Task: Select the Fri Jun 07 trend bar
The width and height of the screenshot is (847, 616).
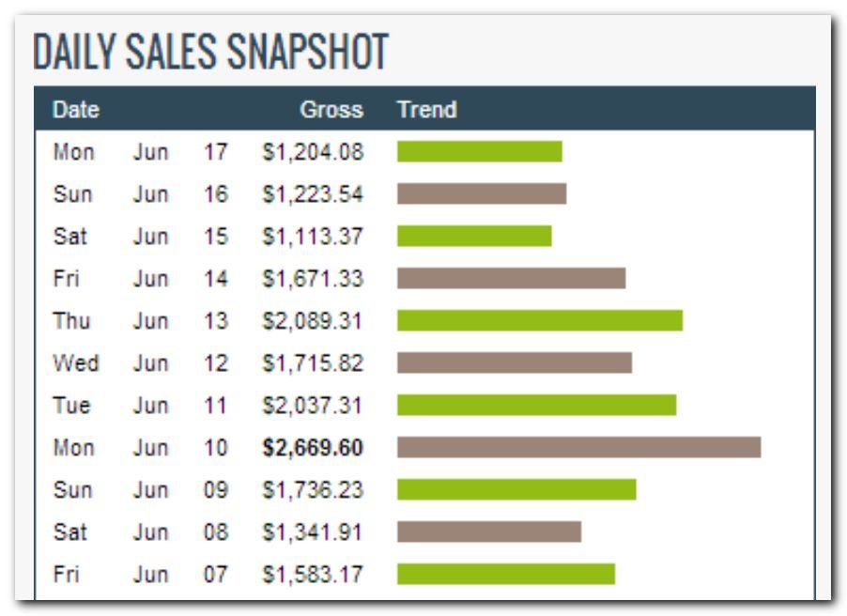Action: coord(505,574)
